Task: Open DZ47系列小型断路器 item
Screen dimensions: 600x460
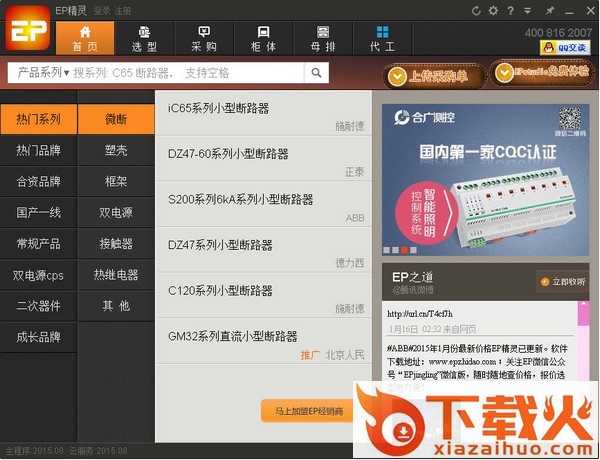Action: tap(264, 250)
